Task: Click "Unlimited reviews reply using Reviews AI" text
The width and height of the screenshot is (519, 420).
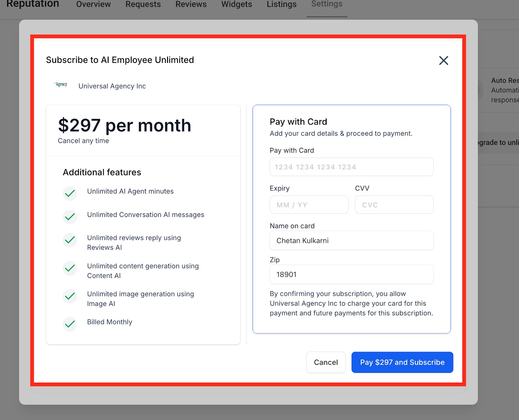Action: pyautogui.click(x=134, y=243)
